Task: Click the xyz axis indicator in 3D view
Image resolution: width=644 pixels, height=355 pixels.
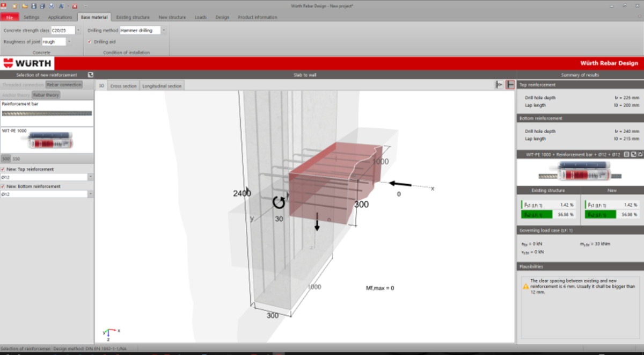Action: pos(111,334)
